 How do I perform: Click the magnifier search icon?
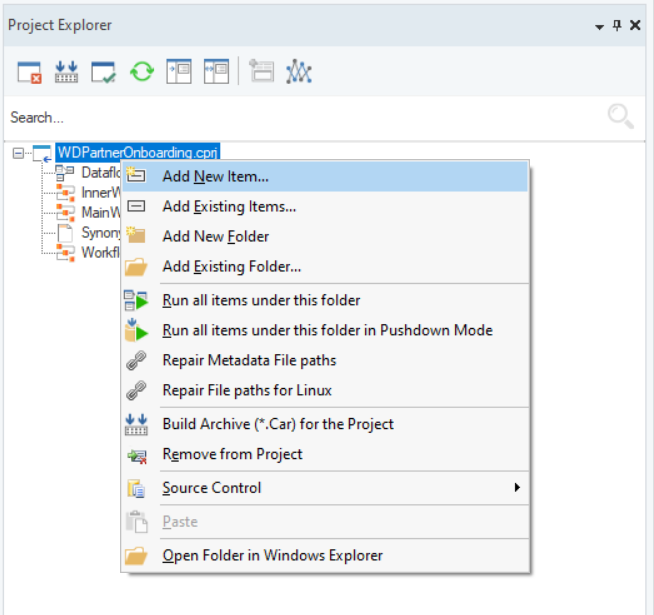point(620,116)
